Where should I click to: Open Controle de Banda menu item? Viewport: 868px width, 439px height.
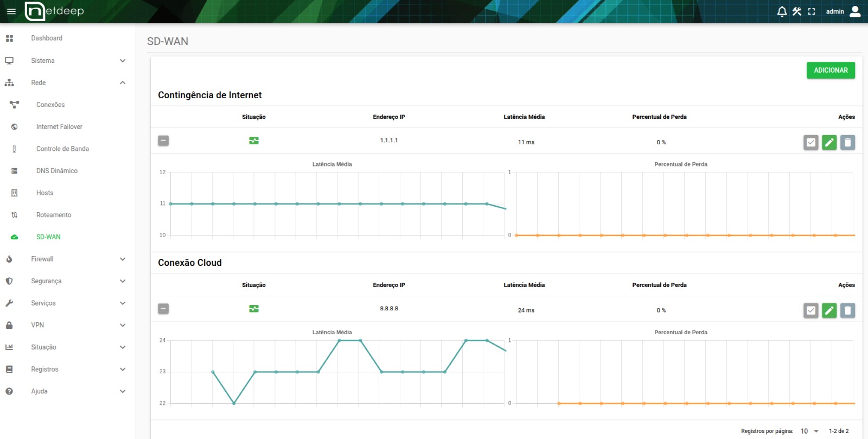(x=62, y=149)
